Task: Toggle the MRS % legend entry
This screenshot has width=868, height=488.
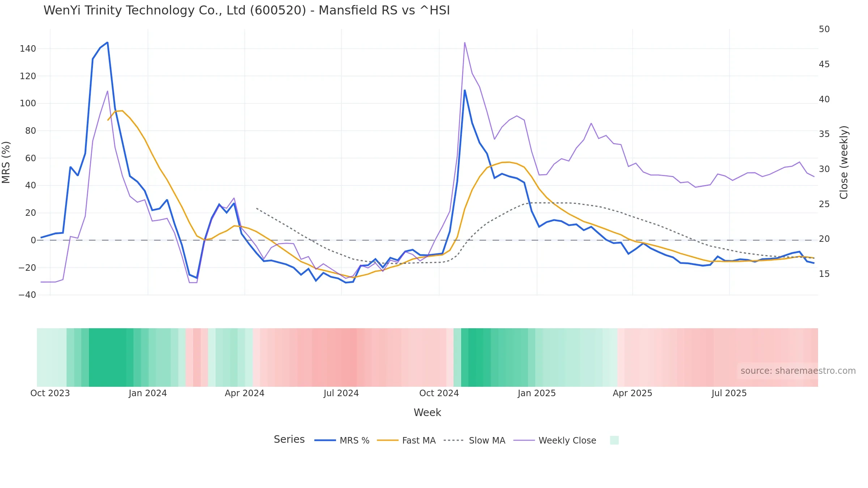Action: [x=342, y=440]
